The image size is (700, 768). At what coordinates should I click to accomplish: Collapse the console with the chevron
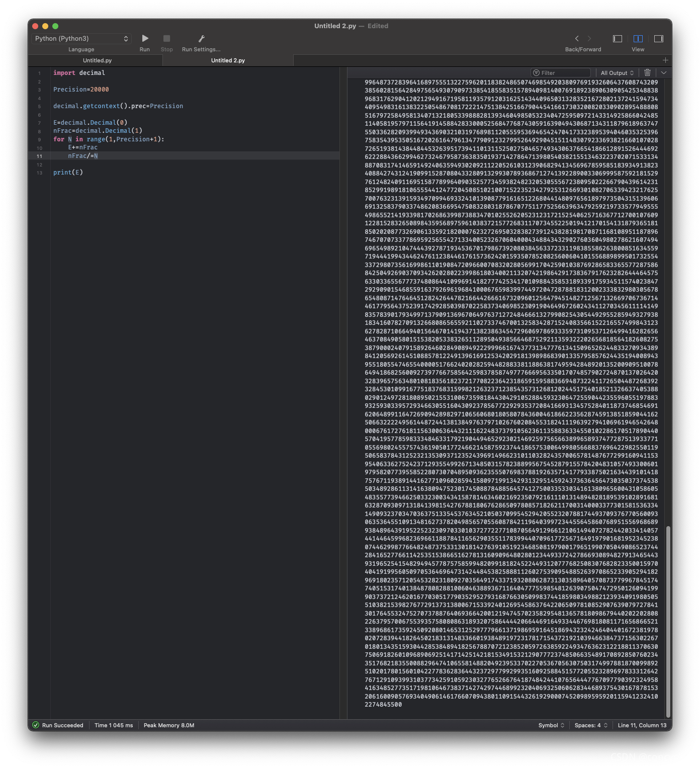(x=663, y=72)
